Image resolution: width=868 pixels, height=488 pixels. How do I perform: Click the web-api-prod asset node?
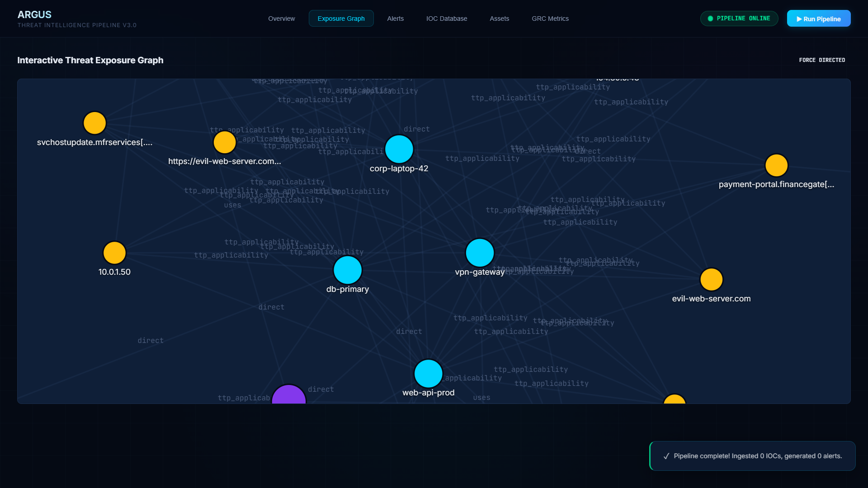(x=428, y=373)
